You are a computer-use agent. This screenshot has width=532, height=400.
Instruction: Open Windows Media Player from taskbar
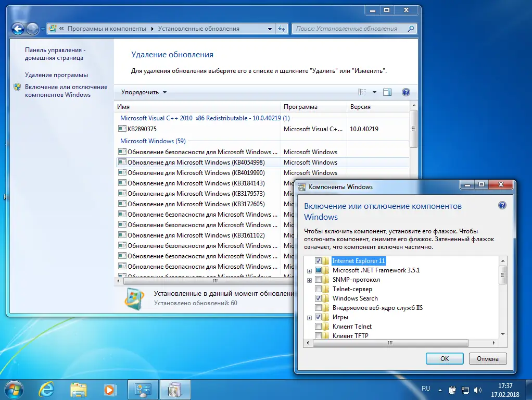point(109,390)
